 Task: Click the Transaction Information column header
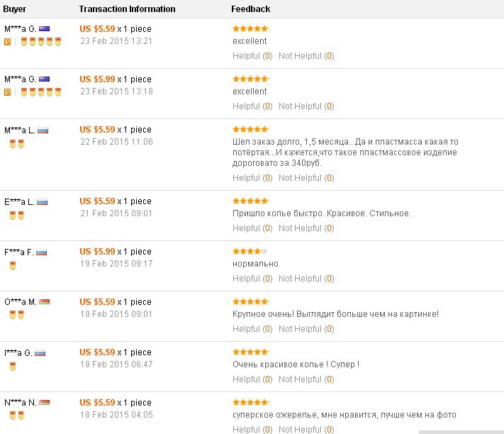(x=127, y=9)
